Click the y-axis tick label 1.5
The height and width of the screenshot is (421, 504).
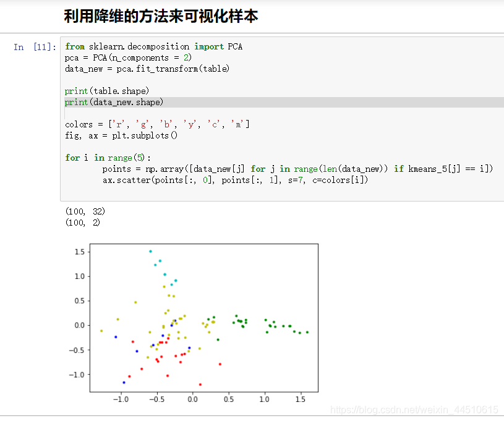click(80, 252)
